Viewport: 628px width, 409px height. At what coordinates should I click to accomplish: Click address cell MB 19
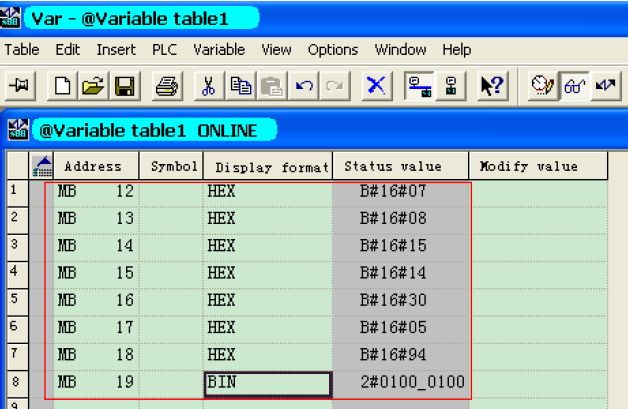tap(96, 382)
